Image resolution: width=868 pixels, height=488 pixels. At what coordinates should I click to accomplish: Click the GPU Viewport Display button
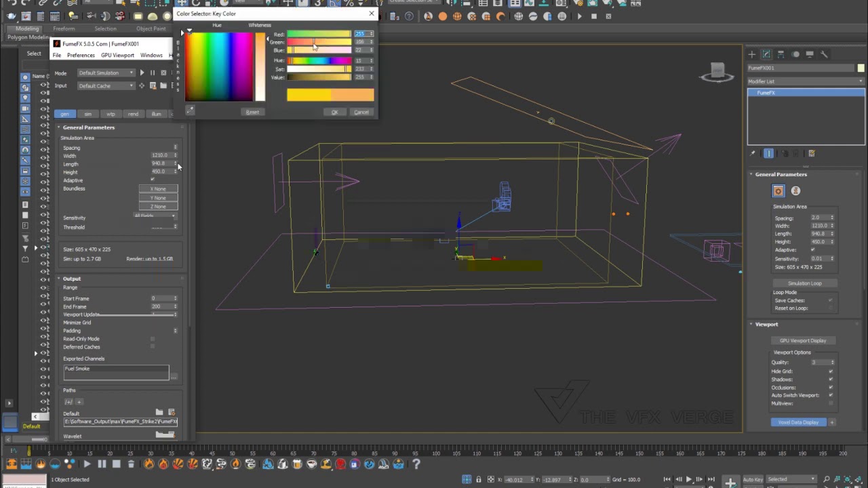(x=803, y=340)
